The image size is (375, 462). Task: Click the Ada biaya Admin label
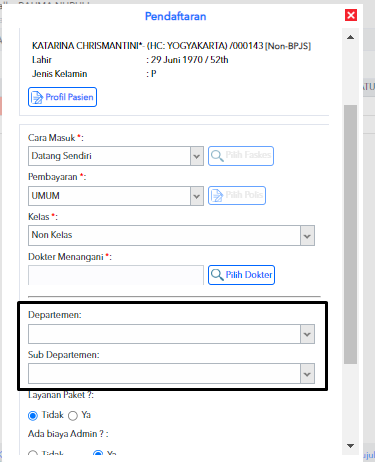pyautogui.click(x=68, y=434)
